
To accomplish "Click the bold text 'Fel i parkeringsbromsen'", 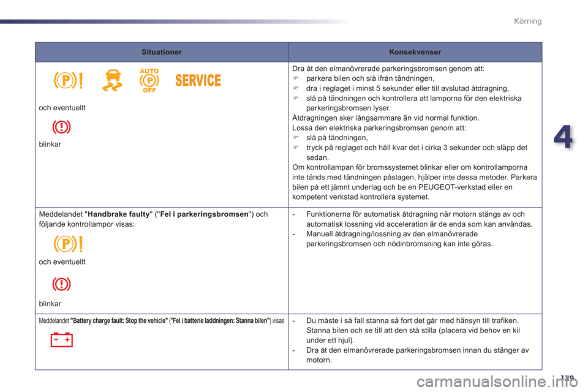I will click(205, 214).
